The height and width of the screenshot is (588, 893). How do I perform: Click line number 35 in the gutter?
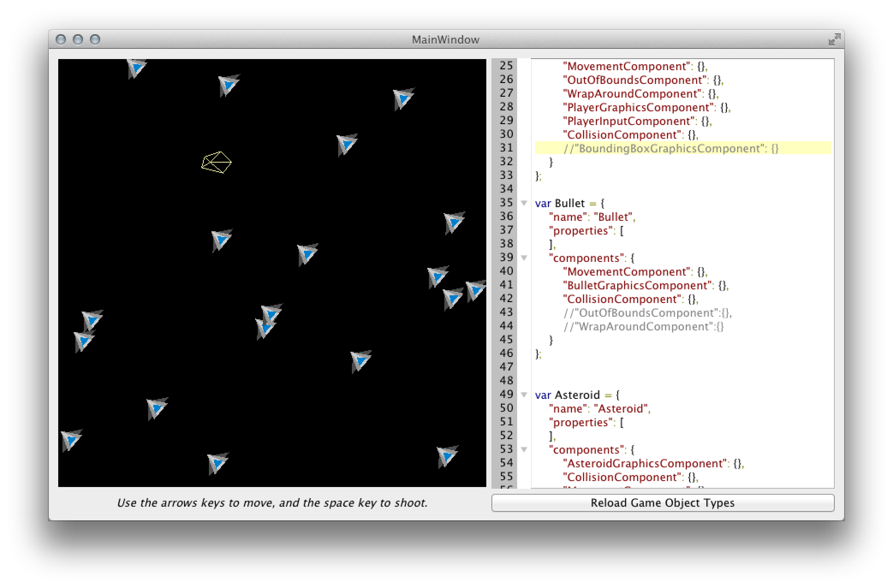(x=506, y=203)
